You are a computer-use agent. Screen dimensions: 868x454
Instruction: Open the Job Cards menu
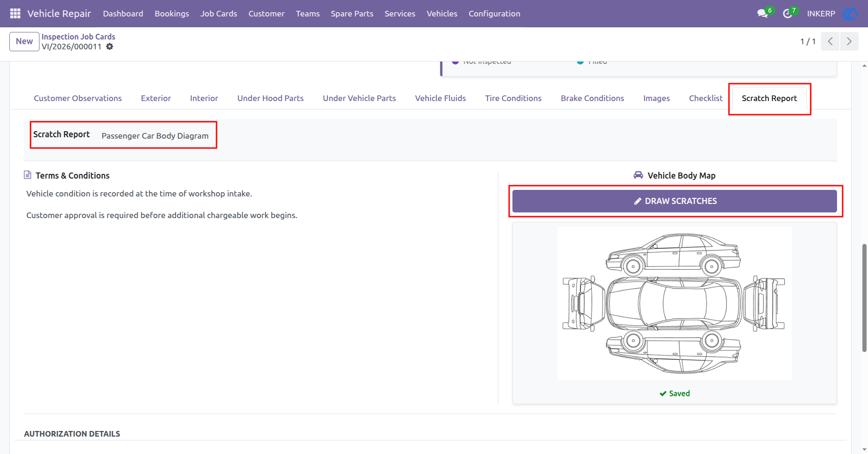coord(219,14)
